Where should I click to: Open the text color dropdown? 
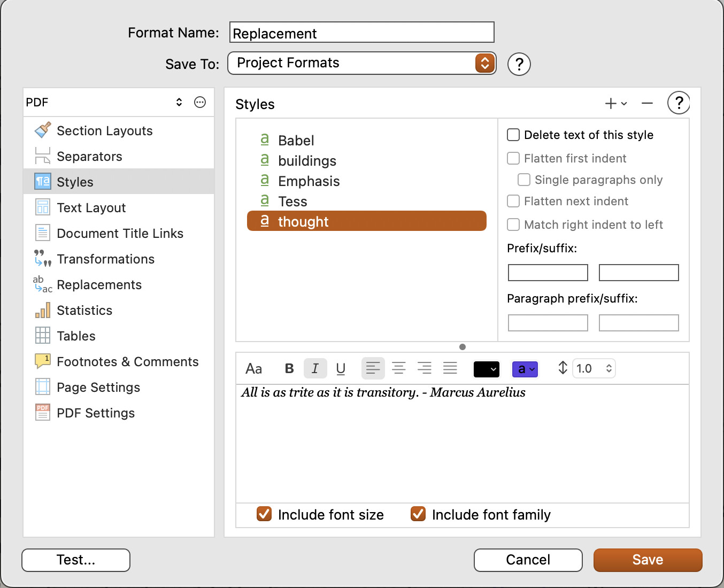pyautogui.click(x=487, y=369)
